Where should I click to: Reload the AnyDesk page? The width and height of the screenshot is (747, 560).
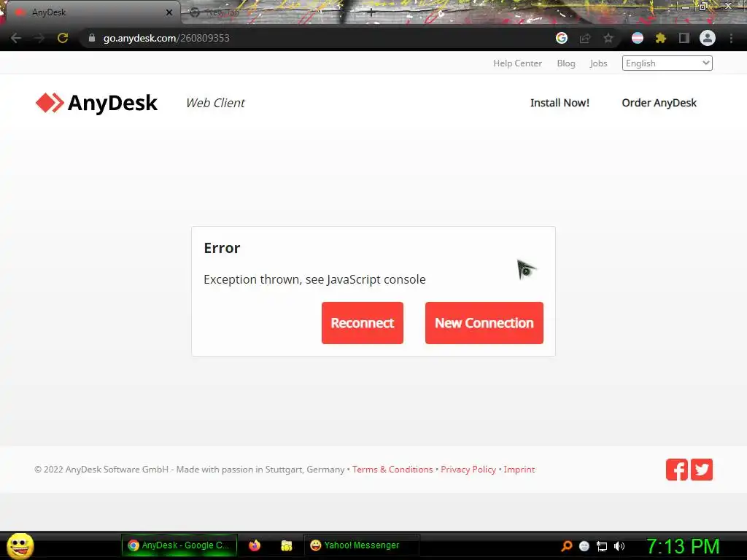pyautogui.click(x=63, y=38)
